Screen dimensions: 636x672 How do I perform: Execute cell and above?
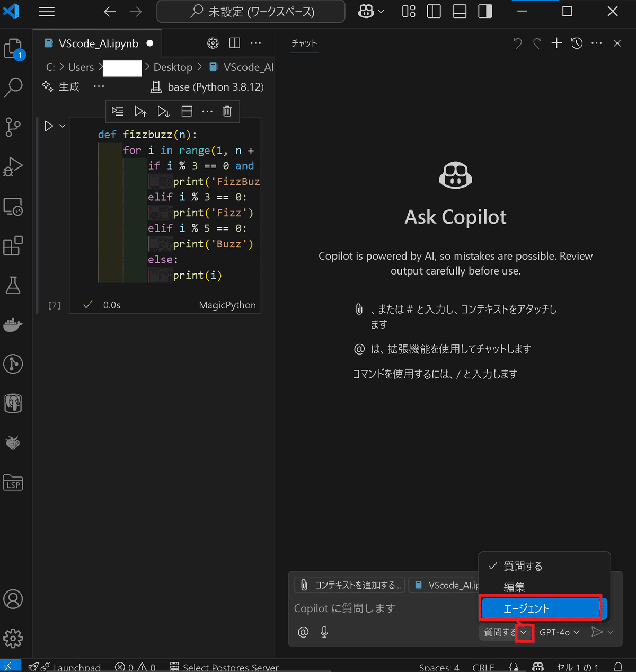(x=140, y=111)
